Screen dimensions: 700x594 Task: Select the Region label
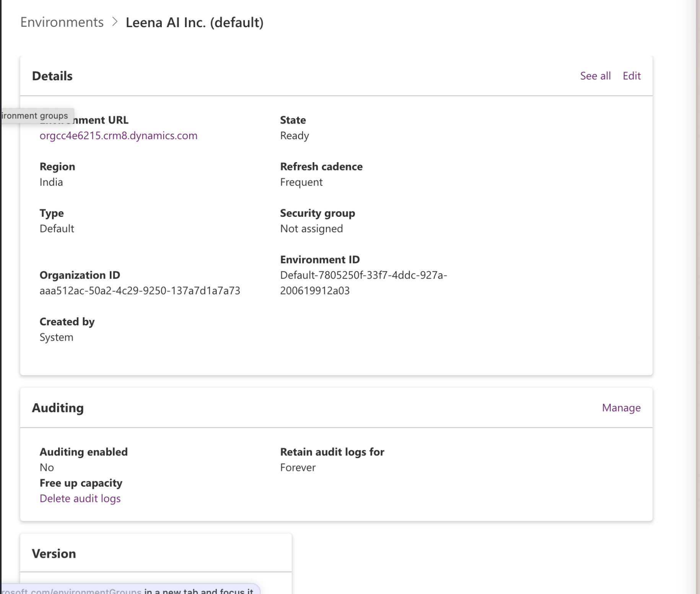tap(57, 166)
